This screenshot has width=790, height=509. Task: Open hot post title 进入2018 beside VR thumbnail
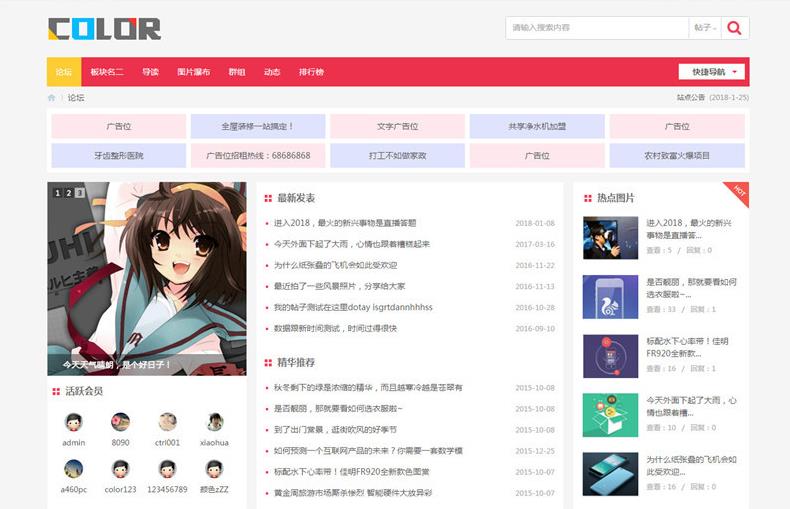689,229
